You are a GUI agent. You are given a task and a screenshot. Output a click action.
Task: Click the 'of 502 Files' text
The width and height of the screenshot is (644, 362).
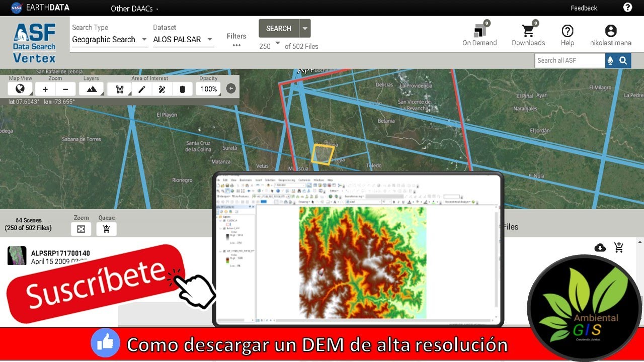pos(301,46)
